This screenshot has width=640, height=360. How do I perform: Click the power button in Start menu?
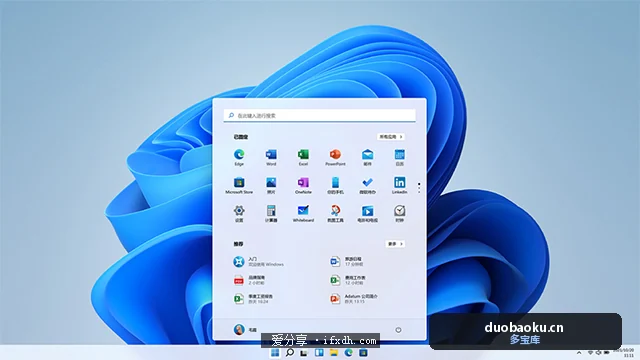[398, 330]
